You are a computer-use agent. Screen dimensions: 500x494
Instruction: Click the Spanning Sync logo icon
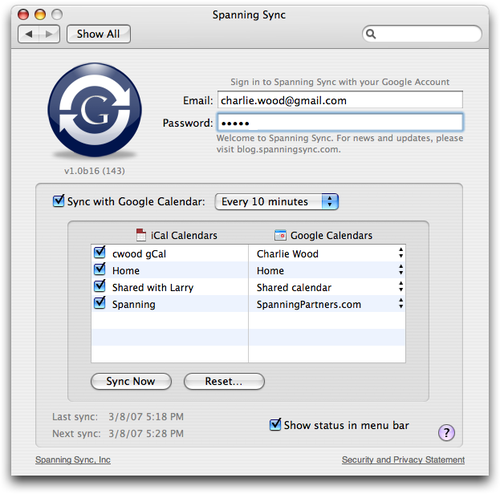pyautogui.click(x=95, y=109)
